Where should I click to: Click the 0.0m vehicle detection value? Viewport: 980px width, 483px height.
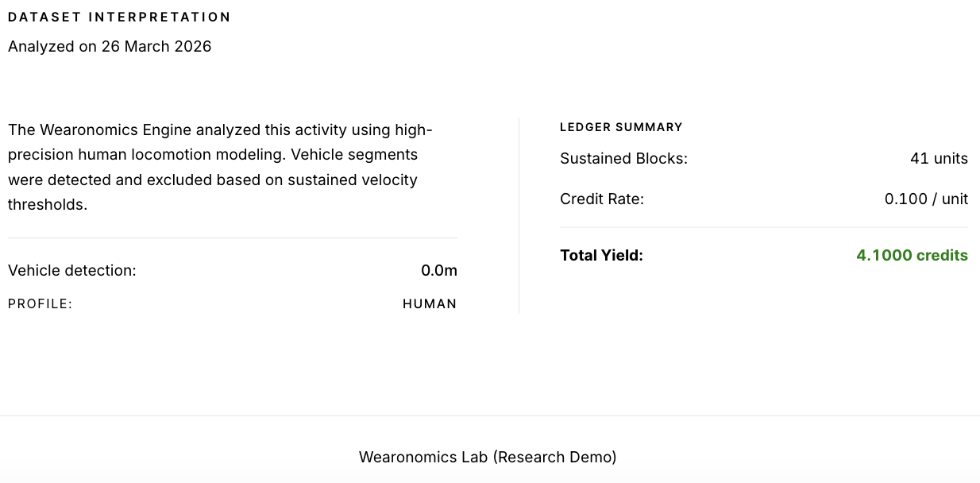coord(439,270)
